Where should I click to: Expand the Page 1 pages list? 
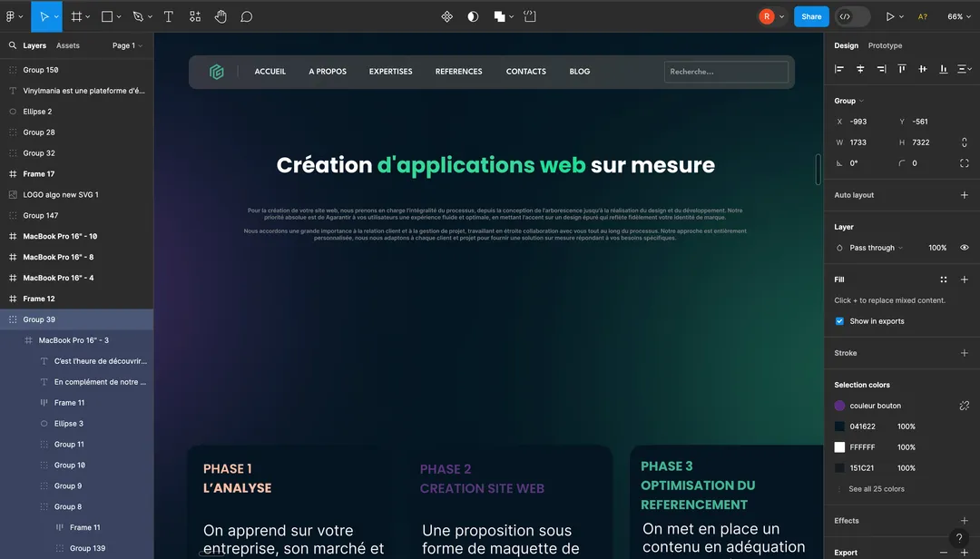click(127, 45)
